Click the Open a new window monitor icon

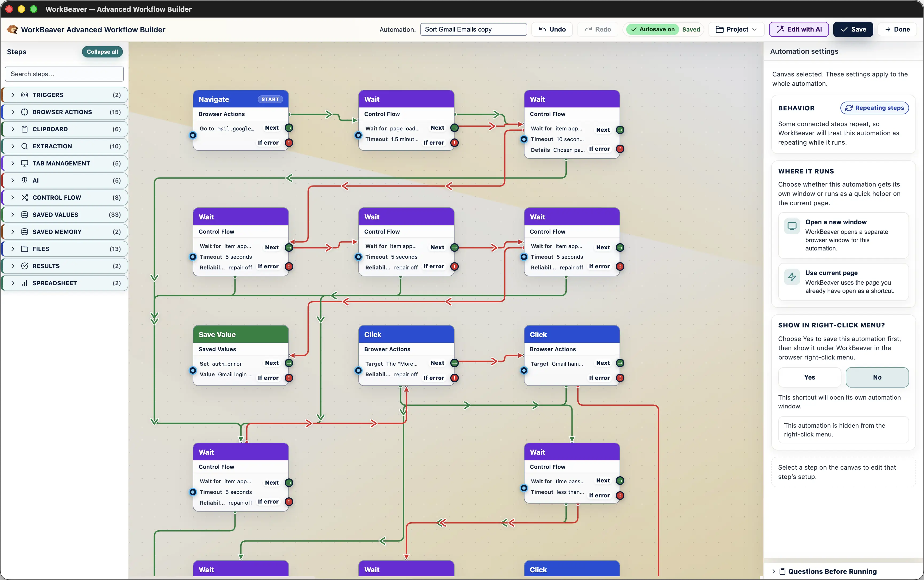(x=792, y=226)
